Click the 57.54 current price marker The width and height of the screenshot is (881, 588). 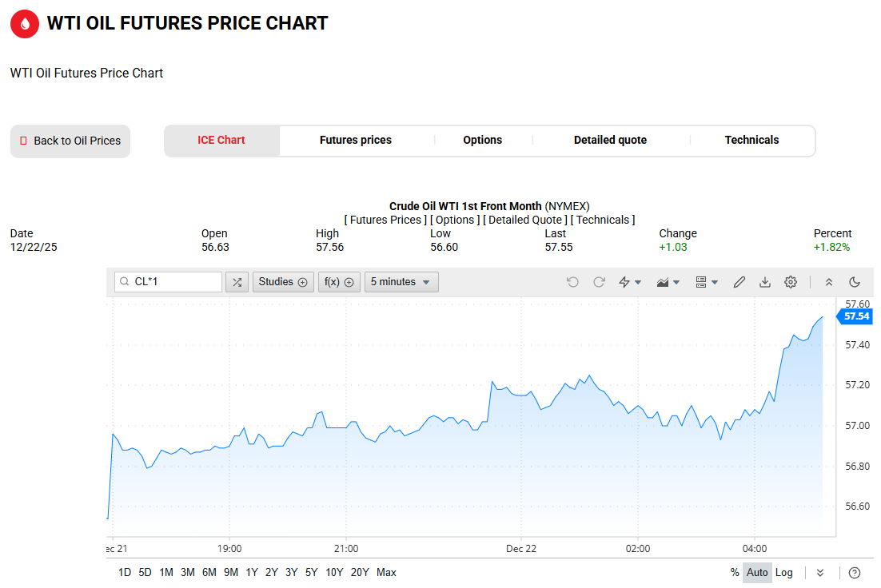pos(856,316)
